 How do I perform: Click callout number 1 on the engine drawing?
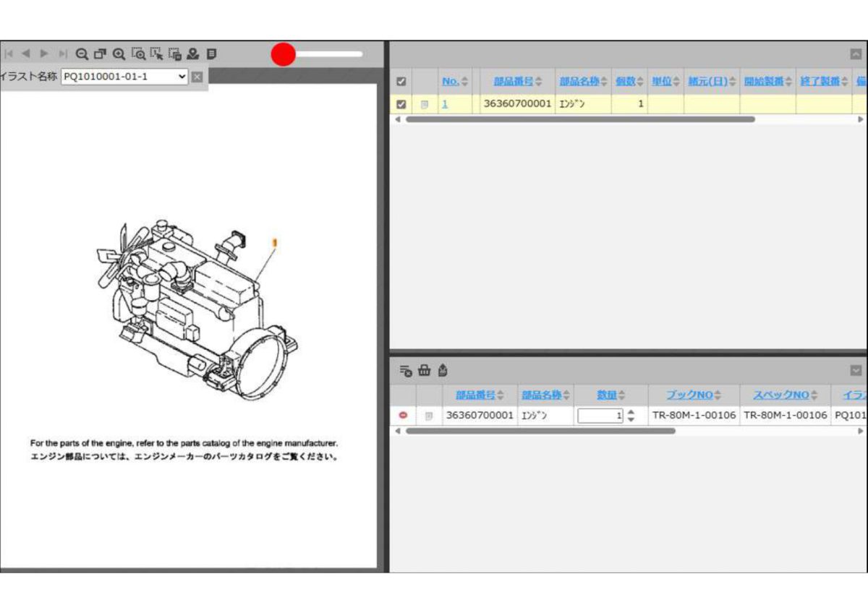[274, 241]
